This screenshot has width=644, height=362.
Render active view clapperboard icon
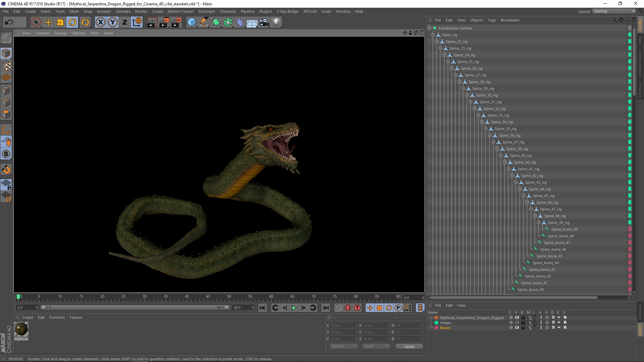click(x=152, y=22)
